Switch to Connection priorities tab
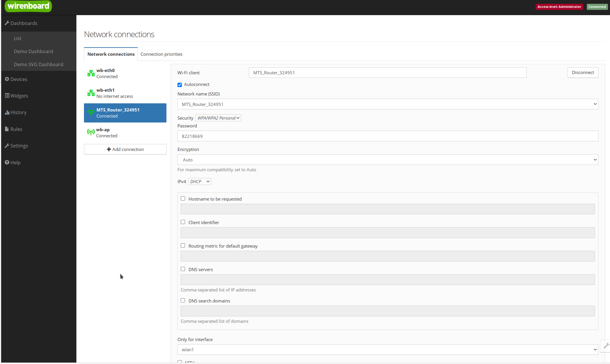The width and height of the screenshot is (610, 364). tap(162, 54)
